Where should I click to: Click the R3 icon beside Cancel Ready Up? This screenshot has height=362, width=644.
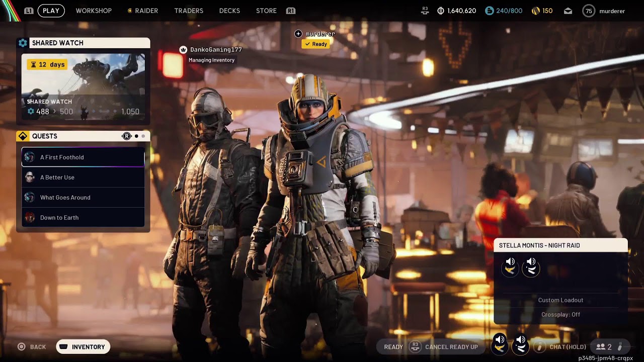(415, 346)
